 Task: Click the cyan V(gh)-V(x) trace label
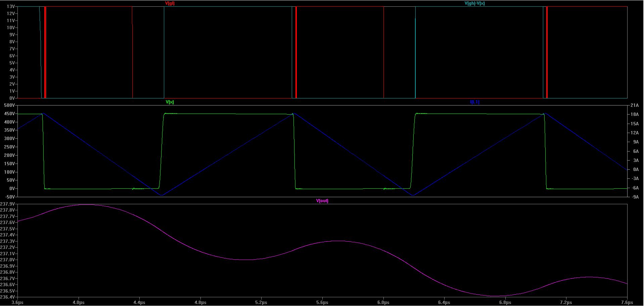click(474, 3)
